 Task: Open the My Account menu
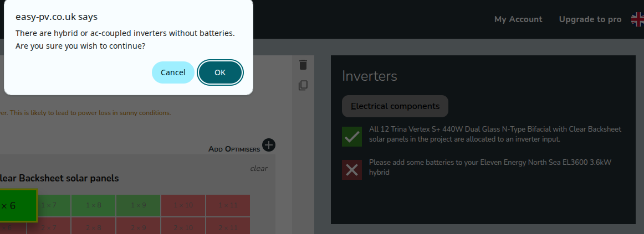[x=518, y=19]
